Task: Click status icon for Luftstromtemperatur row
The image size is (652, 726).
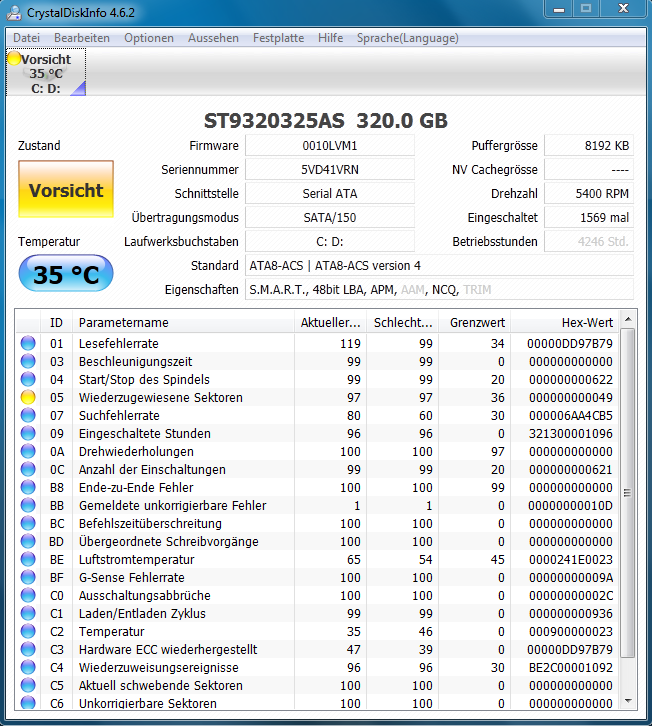Action: (28, 559)
